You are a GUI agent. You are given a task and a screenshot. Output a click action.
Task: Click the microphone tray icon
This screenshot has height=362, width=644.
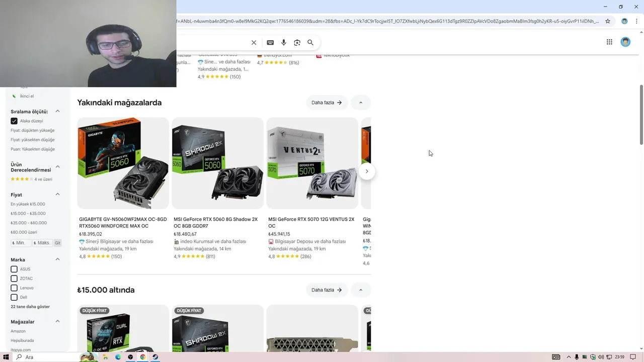pos(577,357)
